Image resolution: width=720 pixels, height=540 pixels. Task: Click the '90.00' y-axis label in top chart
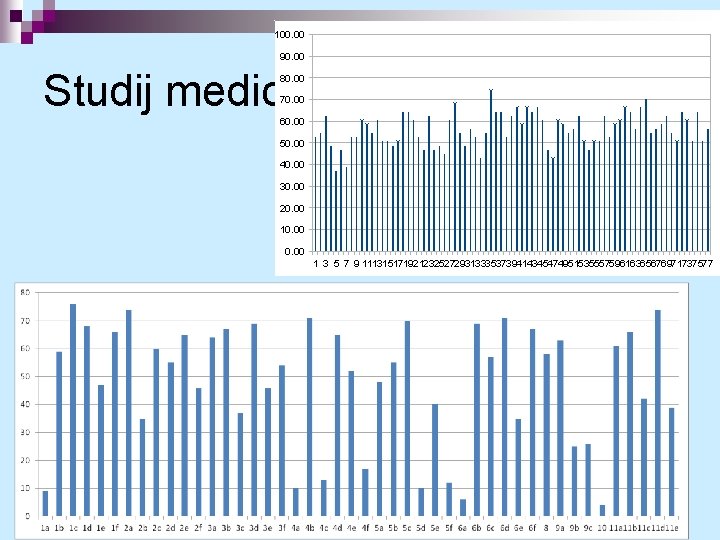coord(292,56)
